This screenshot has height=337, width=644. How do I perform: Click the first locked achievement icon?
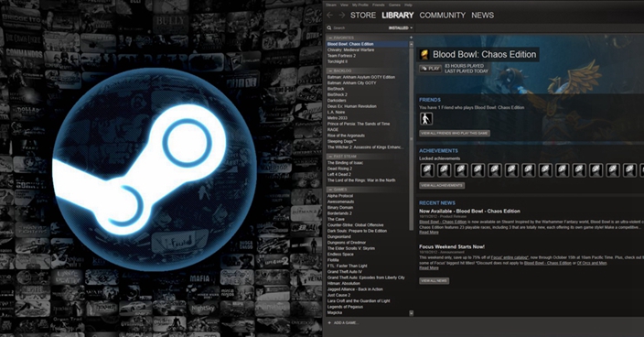[426, 170]
